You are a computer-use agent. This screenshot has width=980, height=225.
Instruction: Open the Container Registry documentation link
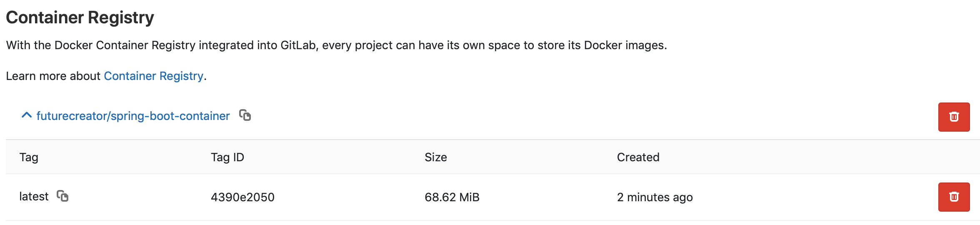click(153, 76)
